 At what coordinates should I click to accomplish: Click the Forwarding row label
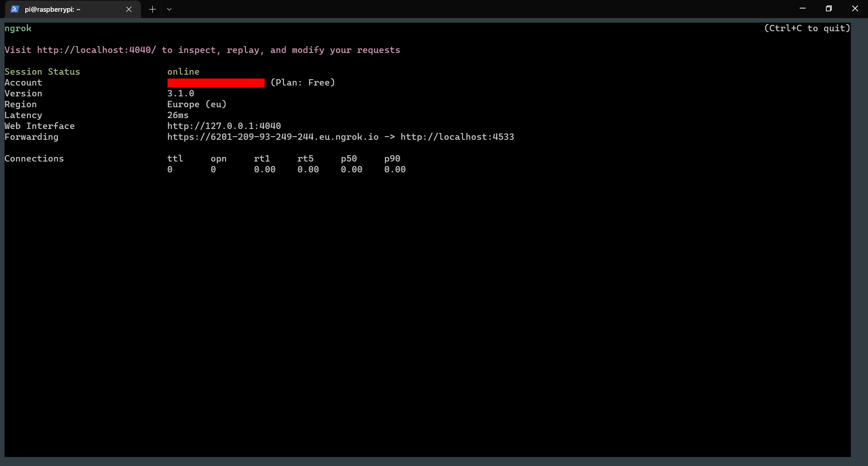click(x=31, y=137)
